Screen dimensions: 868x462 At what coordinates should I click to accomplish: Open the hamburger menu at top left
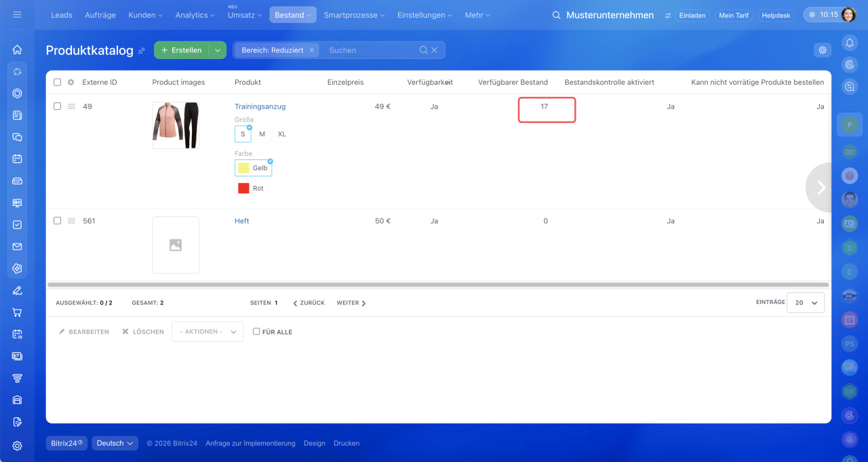(17, 14)
